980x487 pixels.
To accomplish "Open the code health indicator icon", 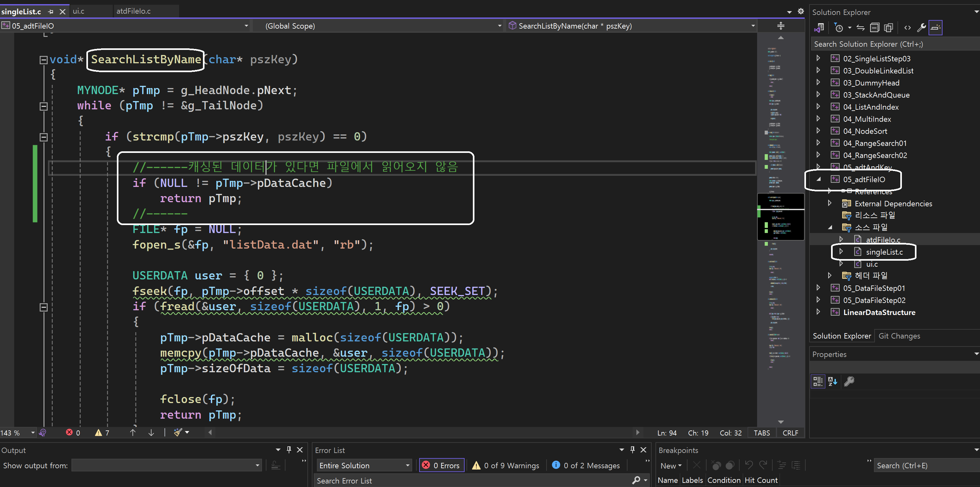I will tap(43, 432).
